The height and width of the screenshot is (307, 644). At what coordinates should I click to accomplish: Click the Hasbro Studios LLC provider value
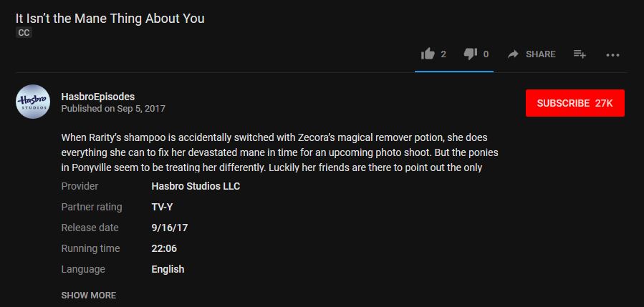point(196,186)
